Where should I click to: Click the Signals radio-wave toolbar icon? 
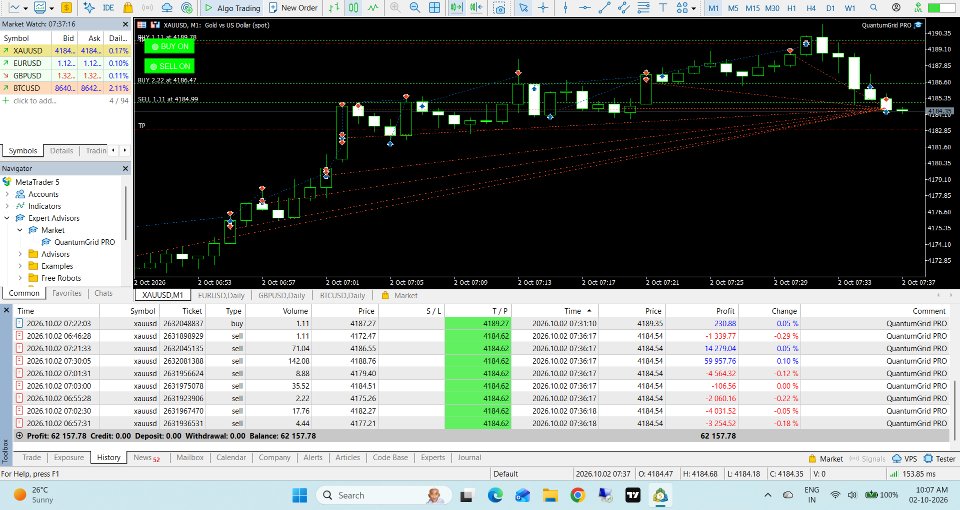148,7
